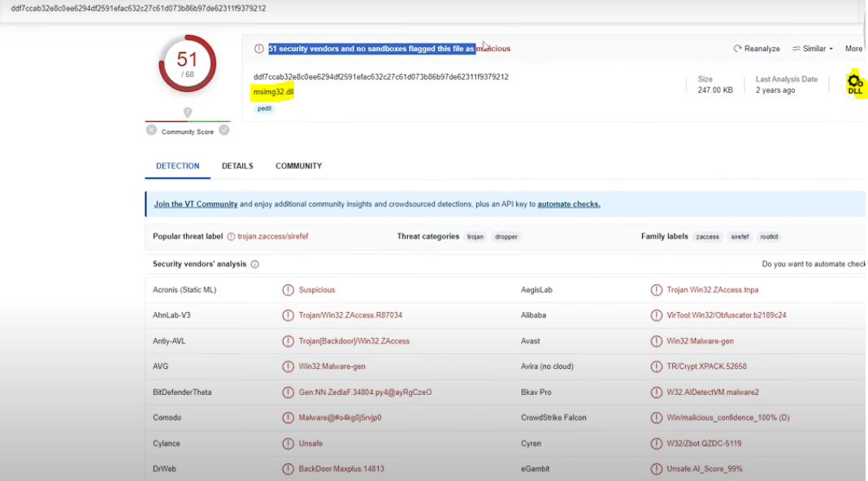The width and height of the screenshot is (868, 481).
Task: Click the Join the VT Community link
Action: [196, 204]
